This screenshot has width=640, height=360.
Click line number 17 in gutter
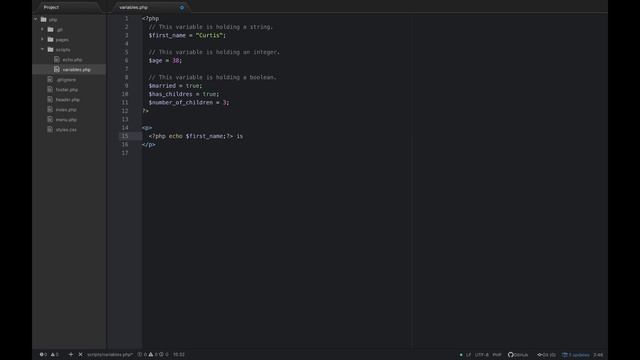(x=125, y=153)
